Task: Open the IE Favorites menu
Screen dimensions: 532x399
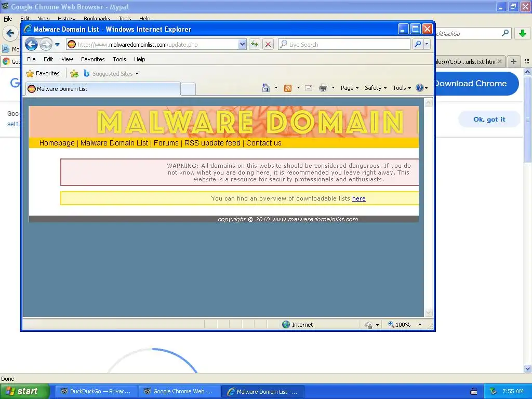Action: point(92,59)
